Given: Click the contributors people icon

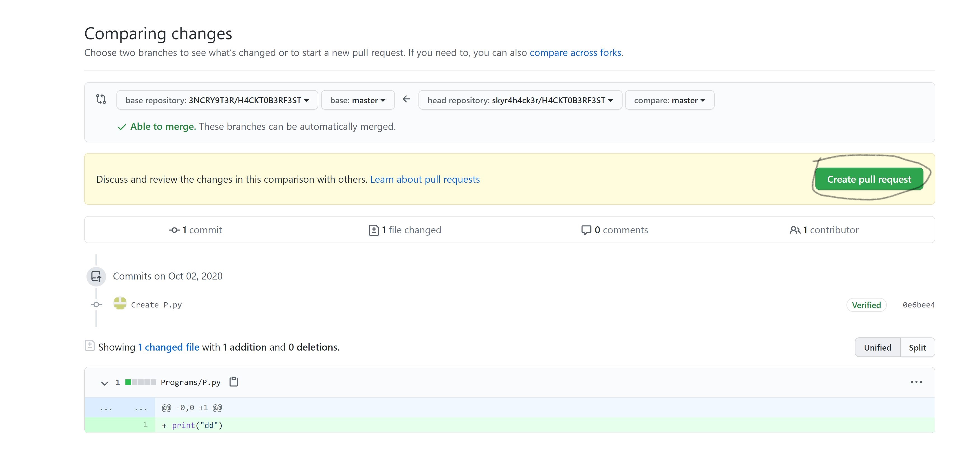Looking at the screenshot, I should [795, 230].
